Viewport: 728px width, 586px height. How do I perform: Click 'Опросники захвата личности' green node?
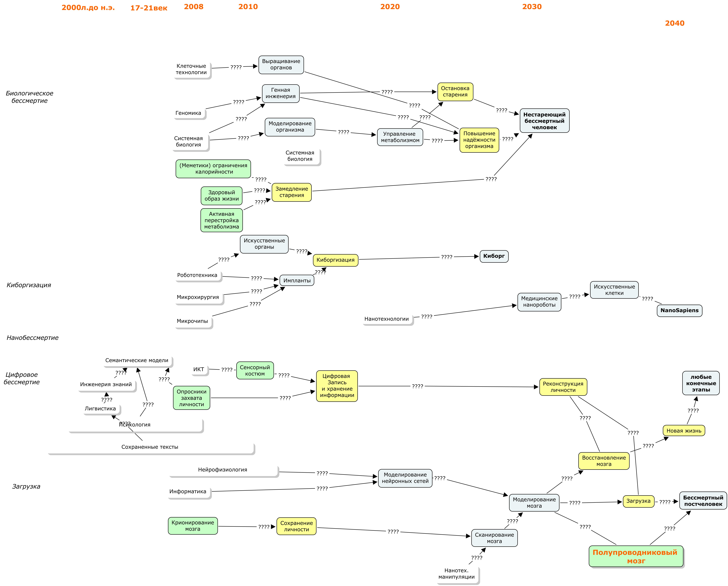click(x=191, y=398)
